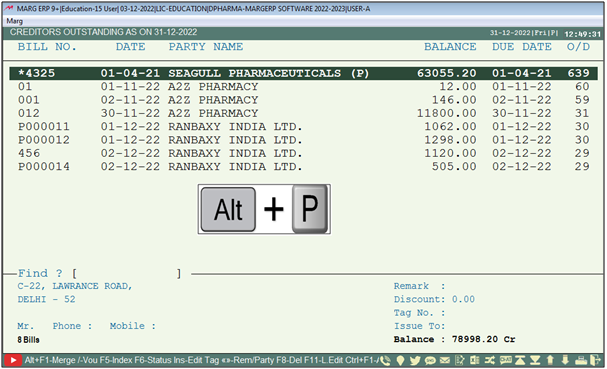This screenshot has width=607, height=369.
Task: Click the YouTube play icon in bottom bar
Action: click(x=13, y=360)
